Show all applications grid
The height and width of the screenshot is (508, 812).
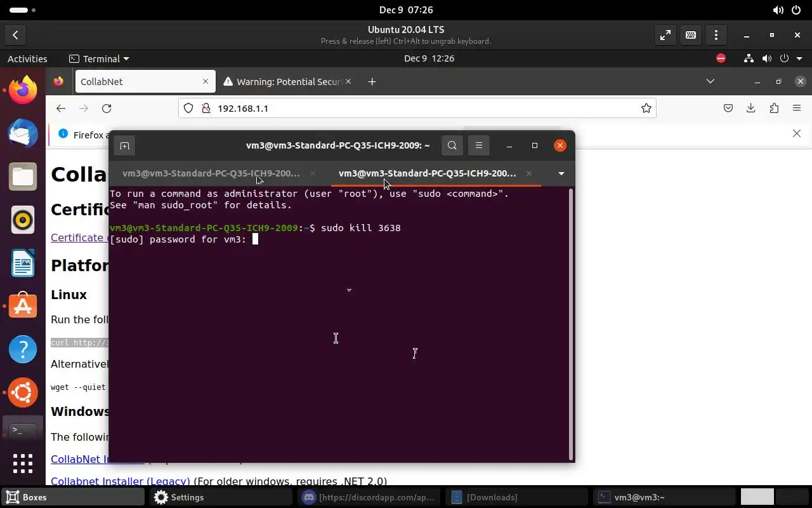(x=23, y=463)
